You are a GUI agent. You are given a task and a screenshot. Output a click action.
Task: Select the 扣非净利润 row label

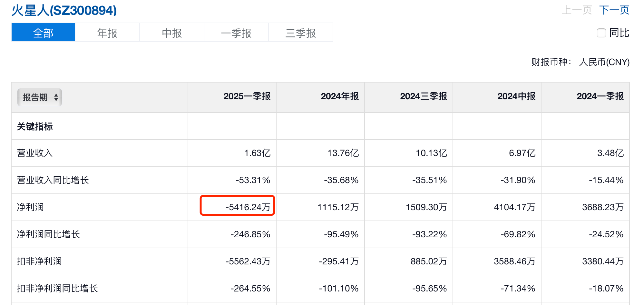tap(39, 261)
